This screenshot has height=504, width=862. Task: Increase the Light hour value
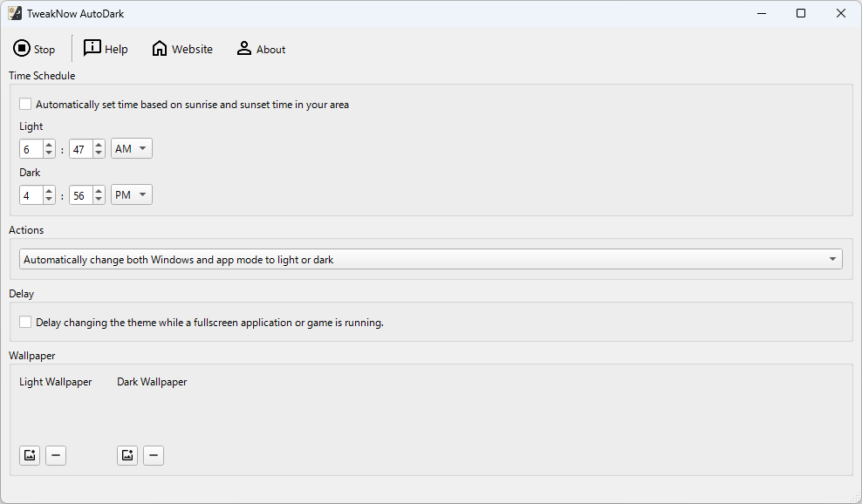pos(49,145)
